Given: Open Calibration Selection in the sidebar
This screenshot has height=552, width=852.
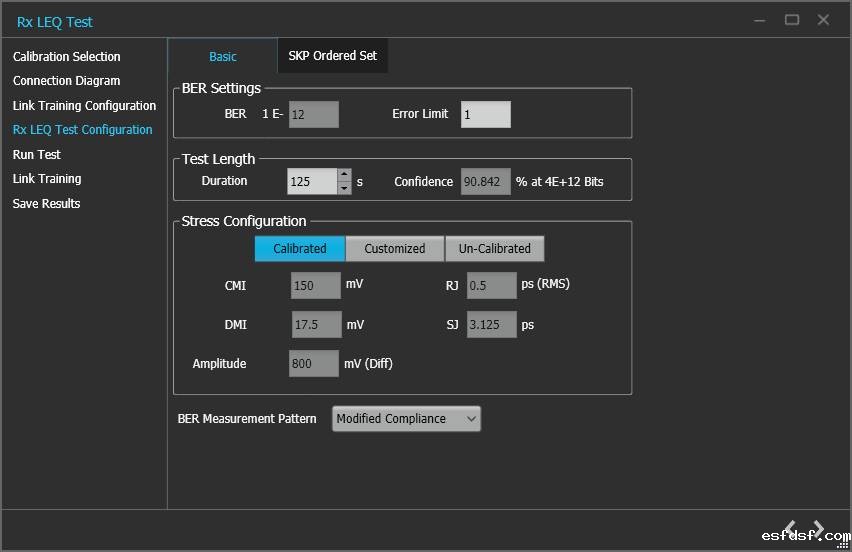Looking at the screenshot, I should click(67, 57).
